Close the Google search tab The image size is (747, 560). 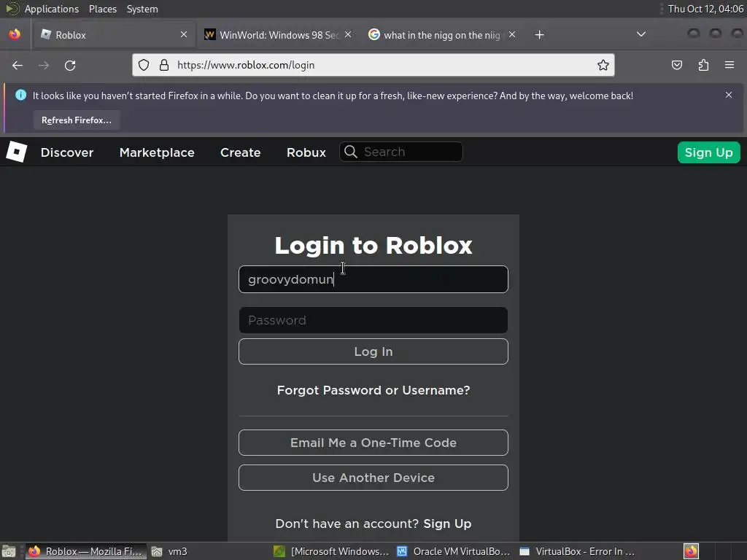click(x=512, y=34)
